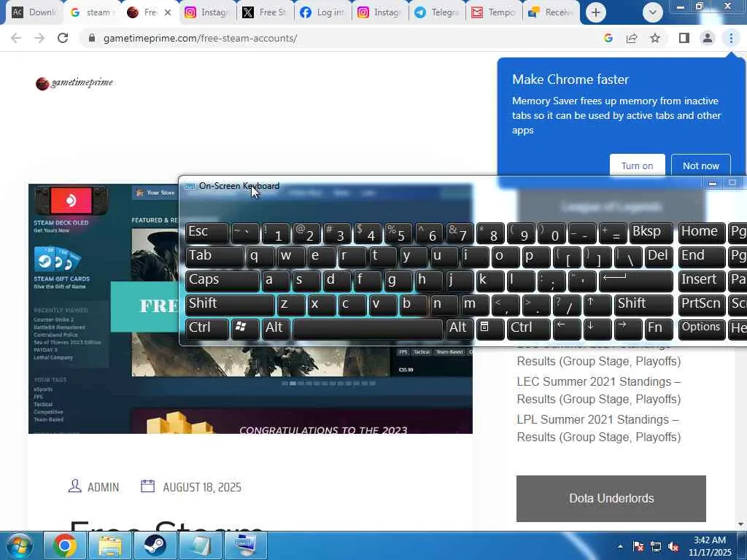747x560 pixels.
Task: Click the PrtScn key on On-Screen Keyboard
Action: tap(701, 305)
